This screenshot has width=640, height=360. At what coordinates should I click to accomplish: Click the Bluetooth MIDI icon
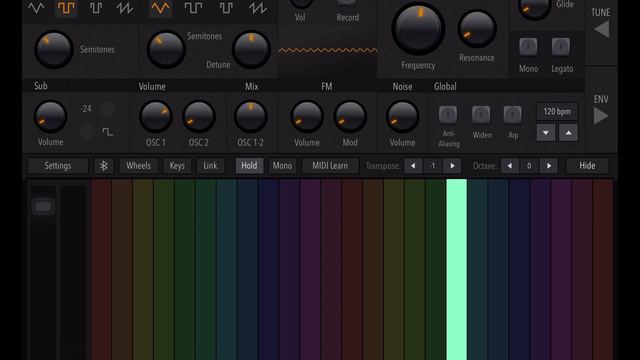pos(104,166)
